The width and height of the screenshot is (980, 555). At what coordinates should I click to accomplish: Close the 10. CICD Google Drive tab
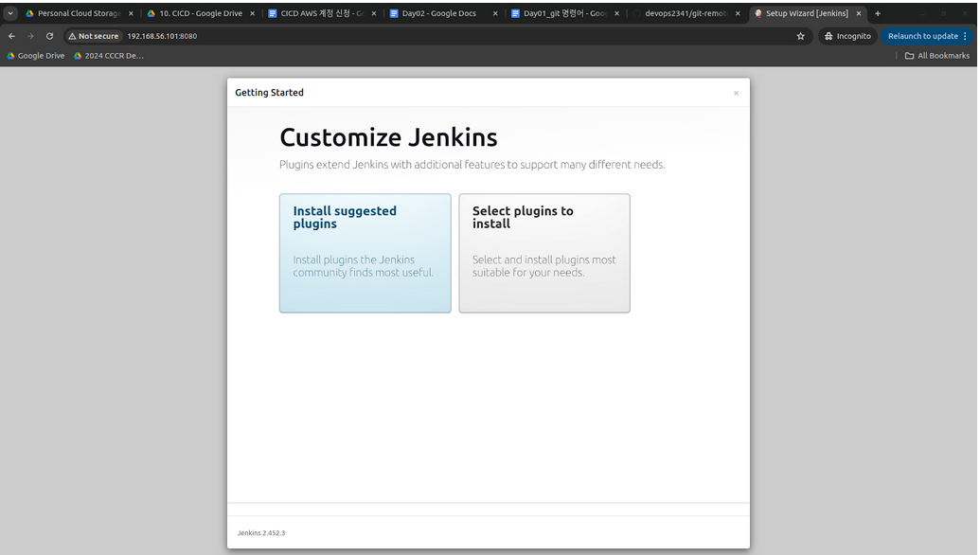point(253,13)
